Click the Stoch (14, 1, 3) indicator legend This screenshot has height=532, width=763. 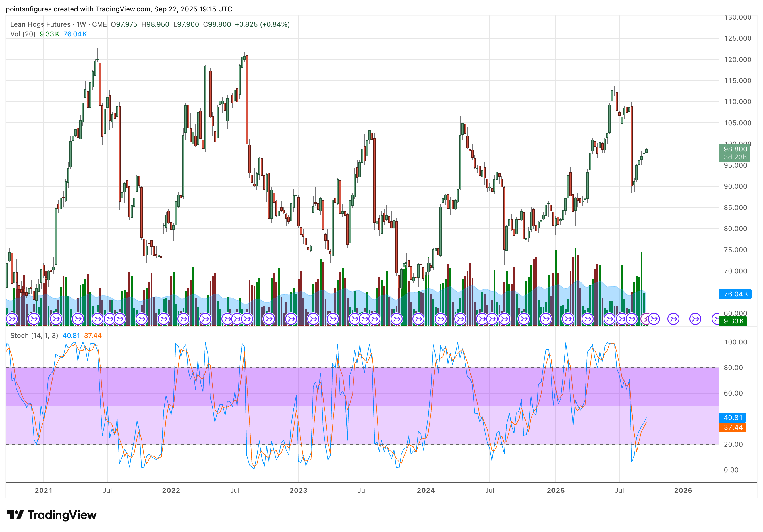point(34,336)
